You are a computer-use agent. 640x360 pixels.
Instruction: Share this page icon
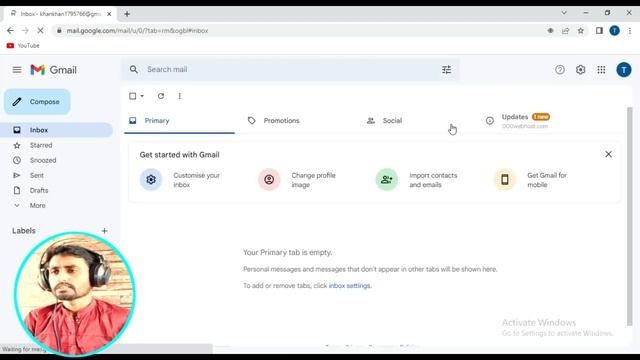pyautogui.click(x=565, y=31)
